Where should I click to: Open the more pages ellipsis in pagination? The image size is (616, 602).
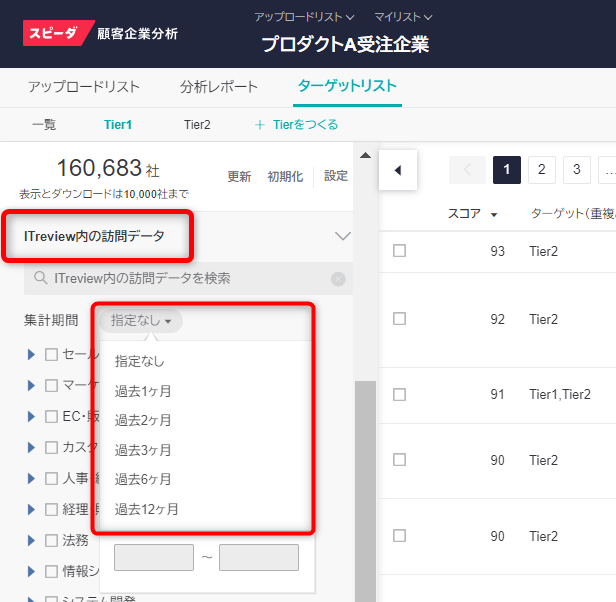607,170
